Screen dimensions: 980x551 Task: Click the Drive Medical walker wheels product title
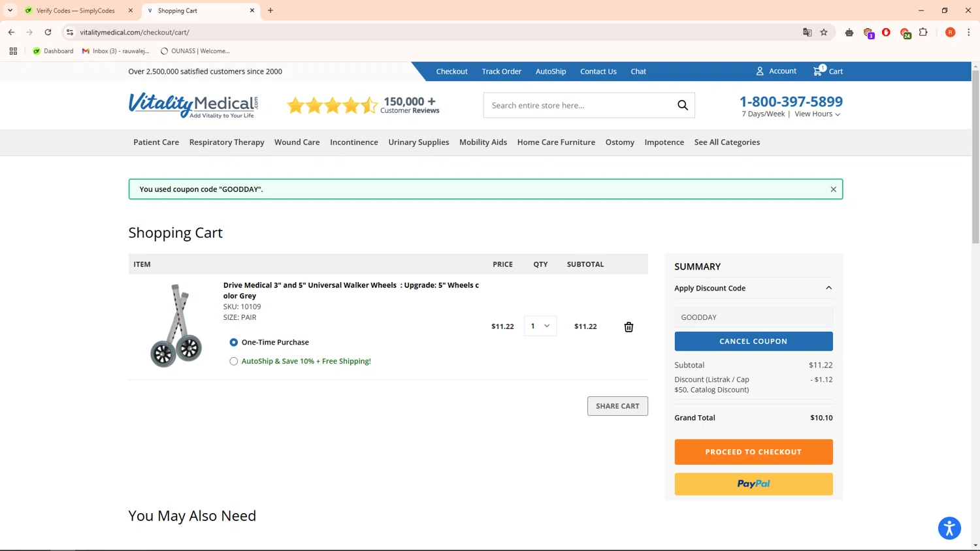(351, 291)
